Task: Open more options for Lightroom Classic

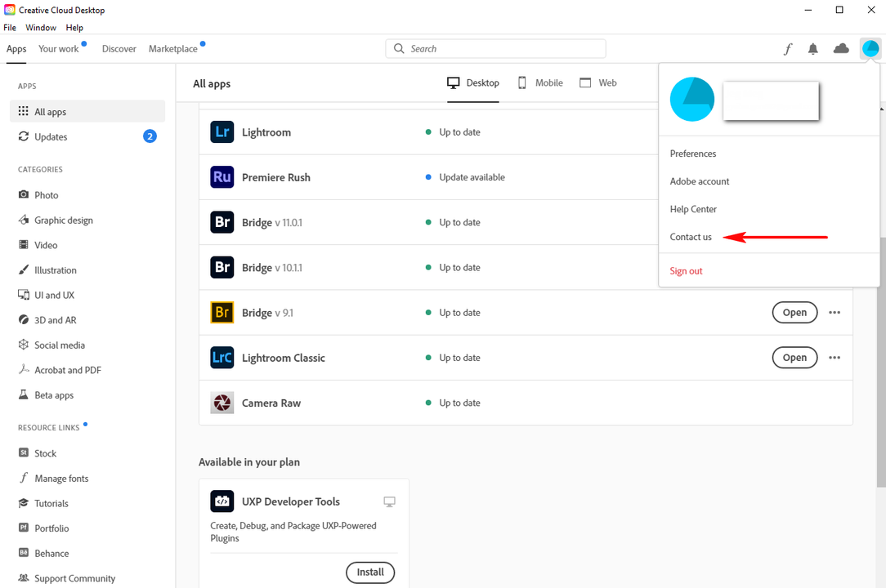Action: (x=835, y=358)
